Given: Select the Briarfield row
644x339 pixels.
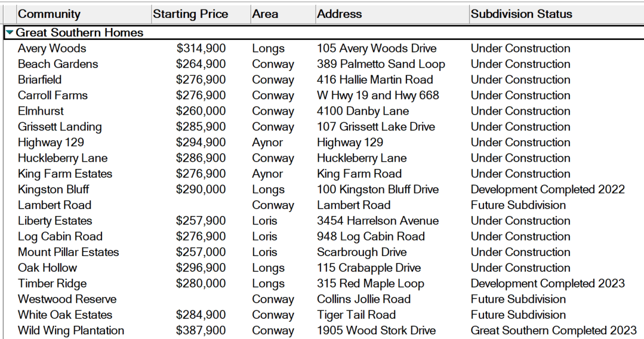Looking at the screenshot, I should (40, 79).
